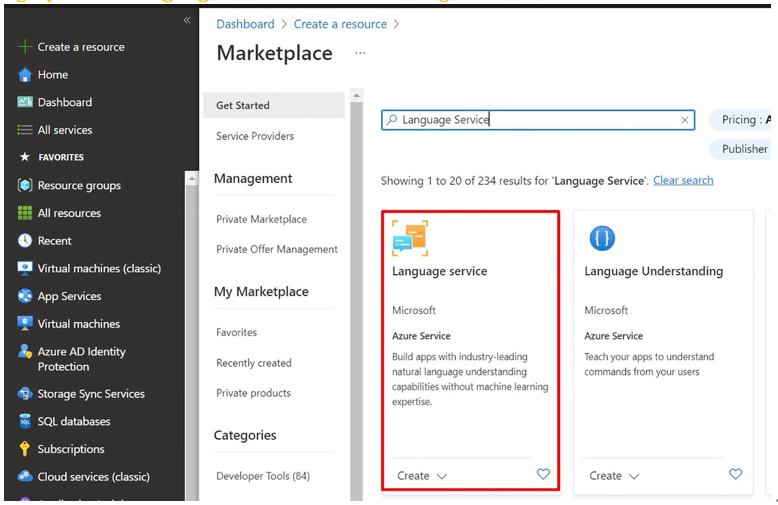The image size is (778, 505).
Task: Click the Marketplace menu scrollbar up arrow
Action: tap(356, 95)
